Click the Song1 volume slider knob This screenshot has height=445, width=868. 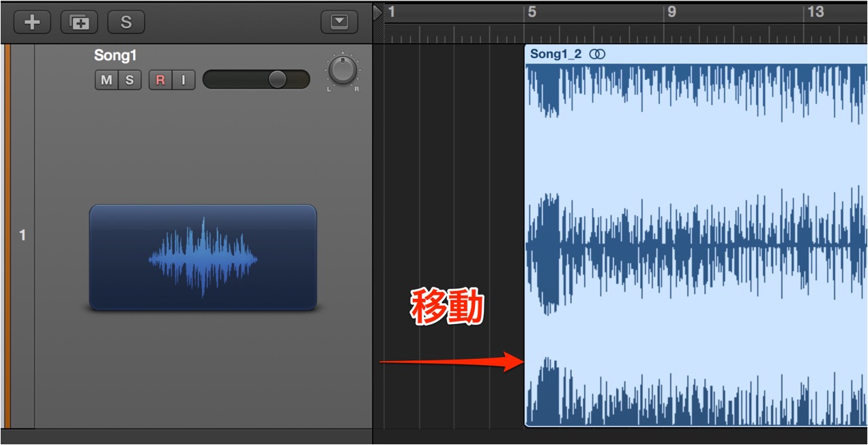point(277,80)
